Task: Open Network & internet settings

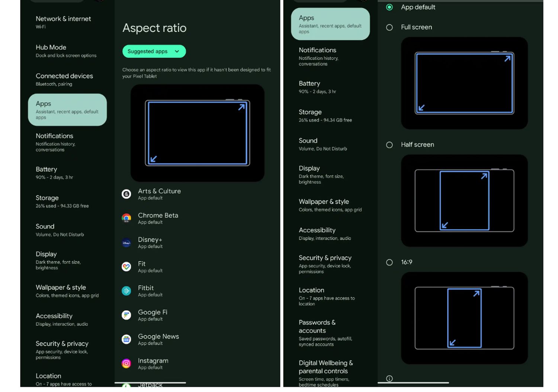Action: coord(63,22)
